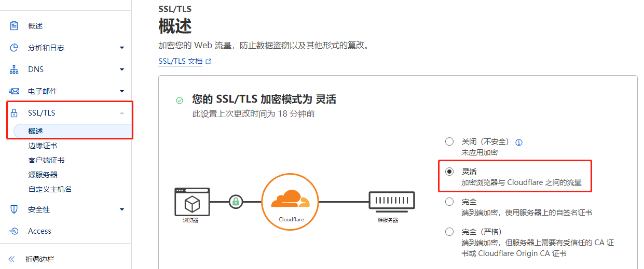644x269 pixels.
Task: Expand the 安全性 menu arrow
Action: coord(122,209)
